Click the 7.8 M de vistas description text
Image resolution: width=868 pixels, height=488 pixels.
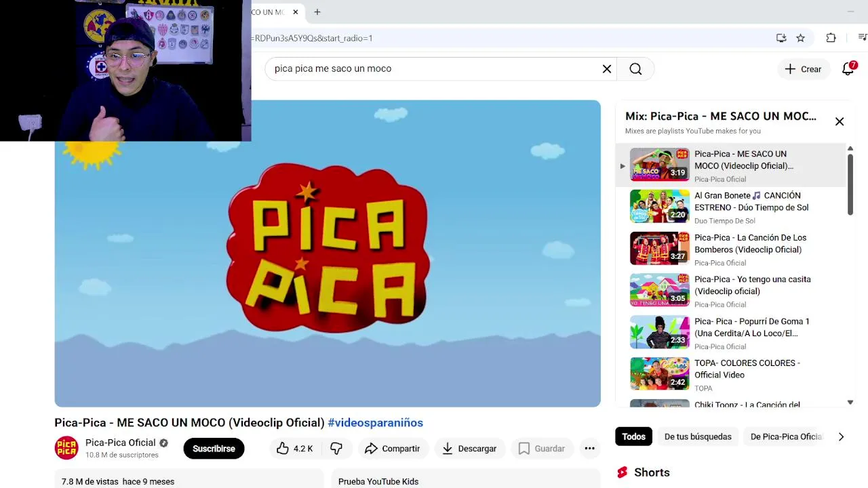(118, 482)
